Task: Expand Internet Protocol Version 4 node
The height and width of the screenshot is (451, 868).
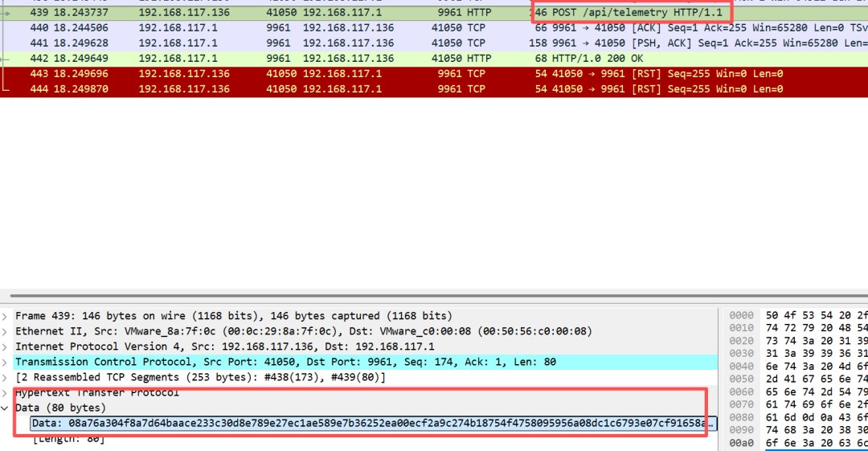Action: [5, 346]
